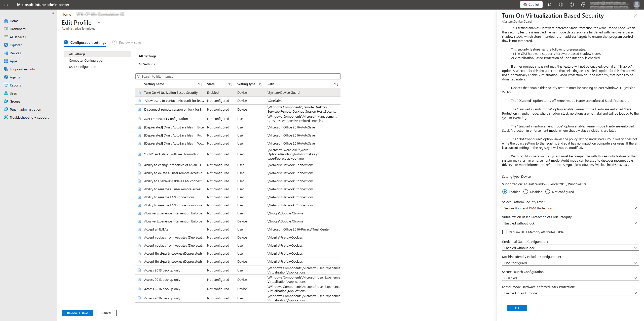Click document icon for Accept all EULAs row

(x=139, y=229)
